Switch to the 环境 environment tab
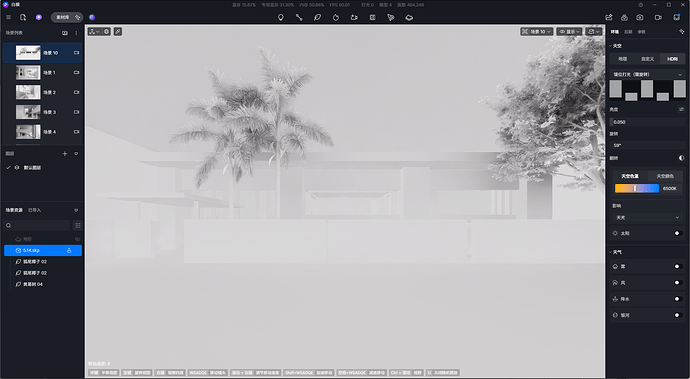 point(615,32)
